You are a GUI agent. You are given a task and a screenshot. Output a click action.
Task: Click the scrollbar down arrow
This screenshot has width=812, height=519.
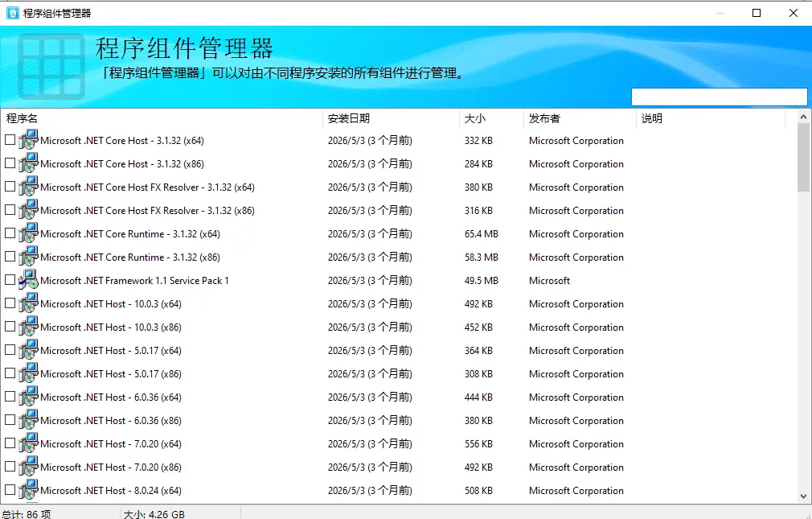click(803, 496)
